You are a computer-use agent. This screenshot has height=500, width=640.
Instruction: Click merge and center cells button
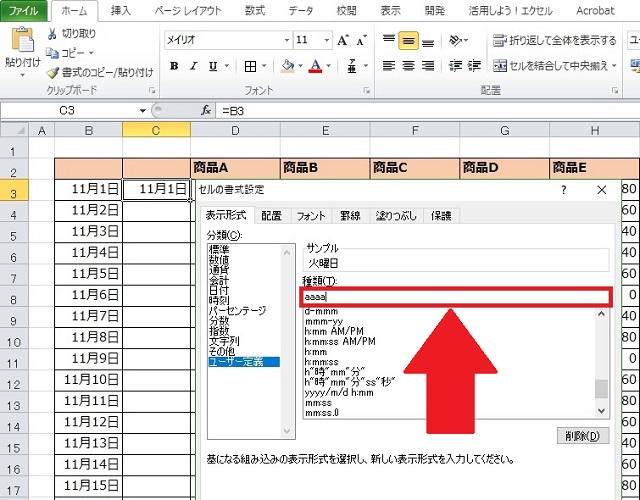(551, 65)
